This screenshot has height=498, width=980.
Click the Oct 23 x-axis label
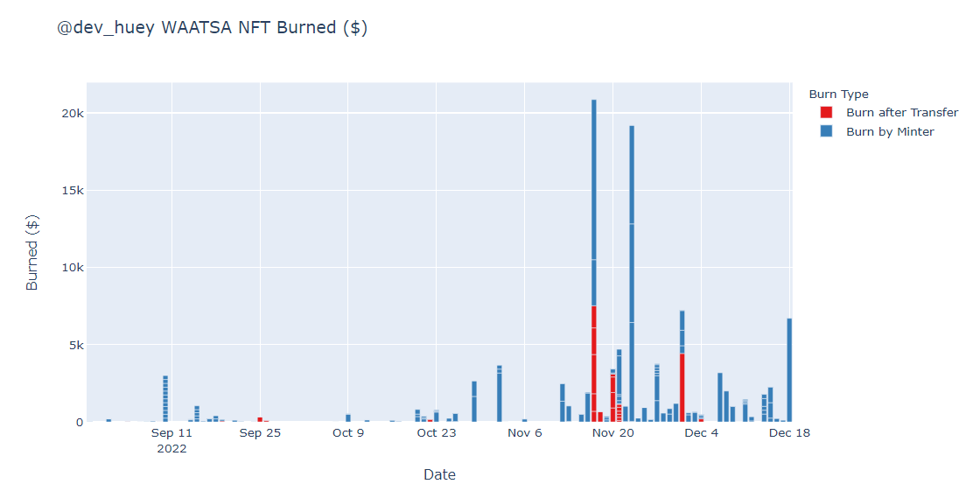pos(437,433)
